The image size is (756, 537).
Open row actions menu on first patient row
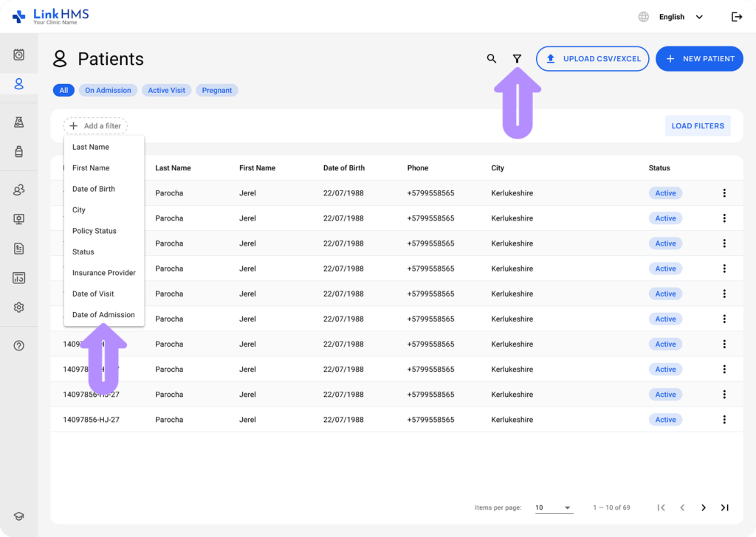724,193
